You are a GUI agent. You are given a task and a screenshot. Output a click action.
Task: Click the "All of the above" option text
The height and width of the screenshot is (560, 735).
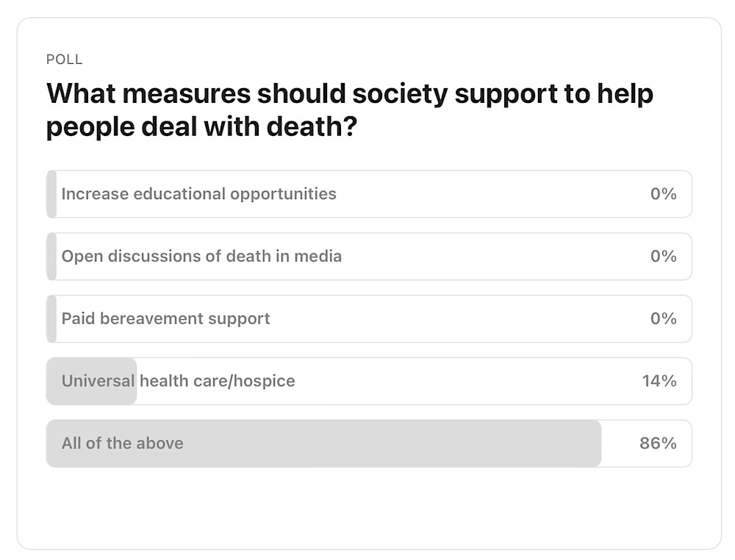point(122,443)
